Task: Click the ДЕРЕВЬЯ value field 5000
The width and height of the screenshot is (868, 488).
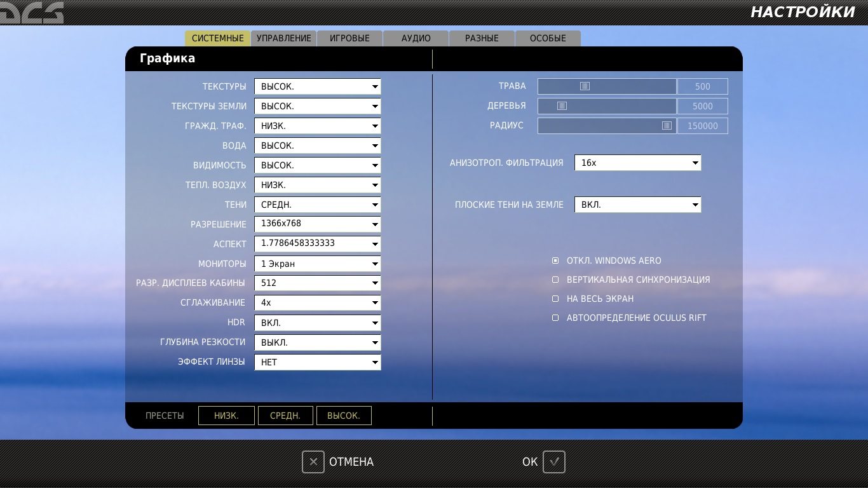Action: pyautogui.click(x=703, y=106)
